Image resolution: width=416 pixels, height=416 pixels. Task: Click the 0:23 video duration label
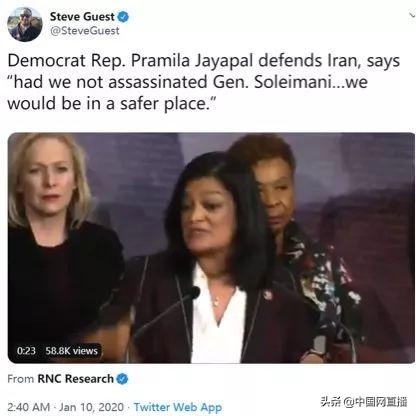[26, 351]
